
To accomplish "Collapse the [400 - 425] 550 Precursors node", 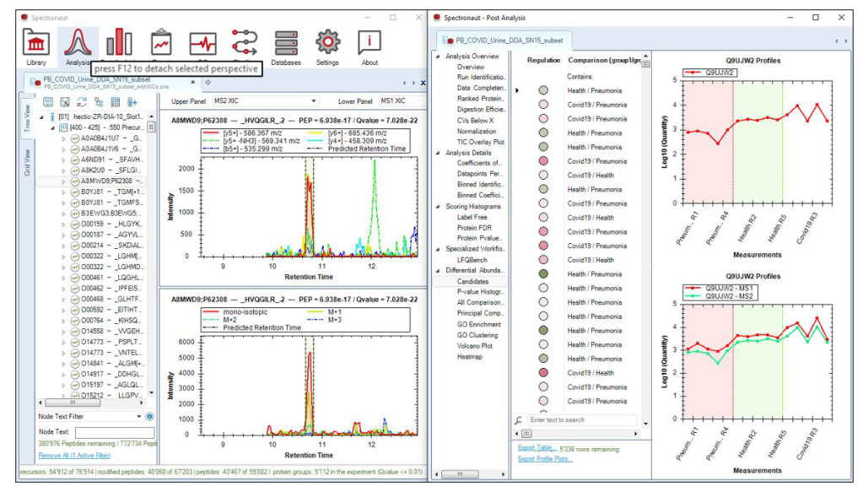I will (x=52, y=127).
